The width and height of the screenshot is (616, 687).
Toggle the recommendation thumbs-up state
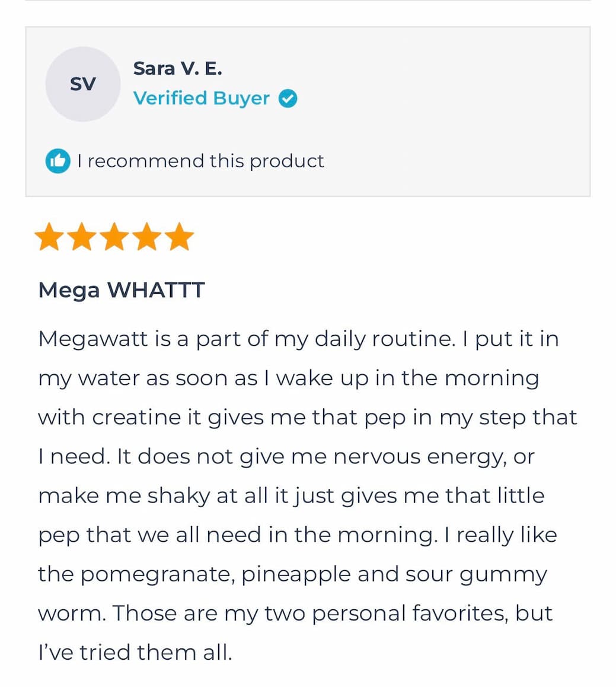(x=58, y=161)
